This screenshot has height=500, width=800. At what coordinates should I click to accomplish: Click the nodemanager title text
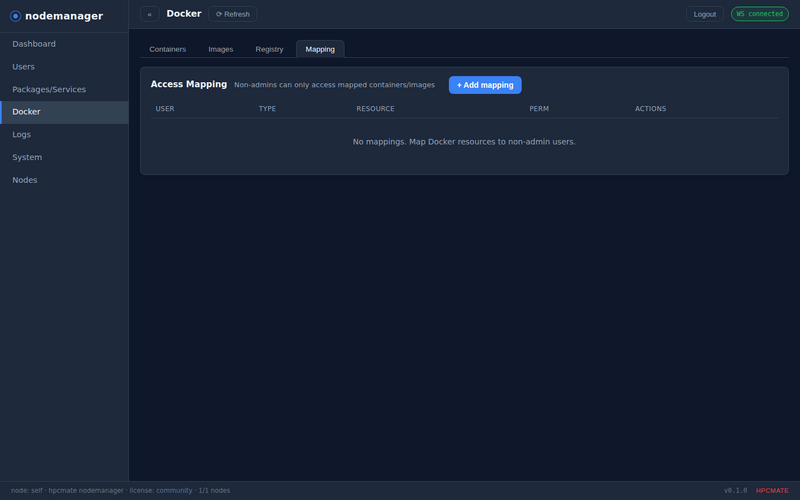pyautogui.click(x=64, y=16)
